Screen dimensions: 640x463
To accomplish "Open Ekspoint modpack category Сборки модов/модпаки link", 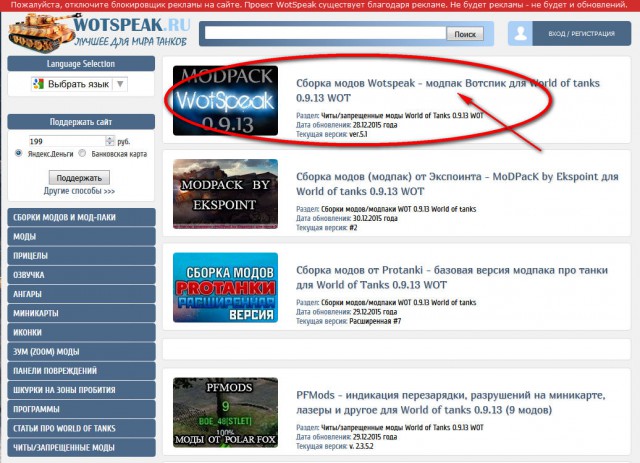I will (x=398, y=209).
